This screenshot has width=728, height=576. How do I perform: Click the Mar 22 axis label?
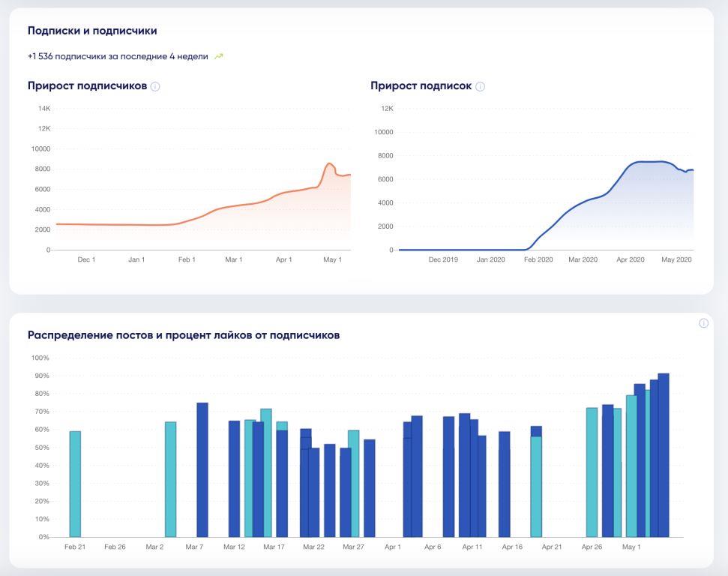(314, 547)
